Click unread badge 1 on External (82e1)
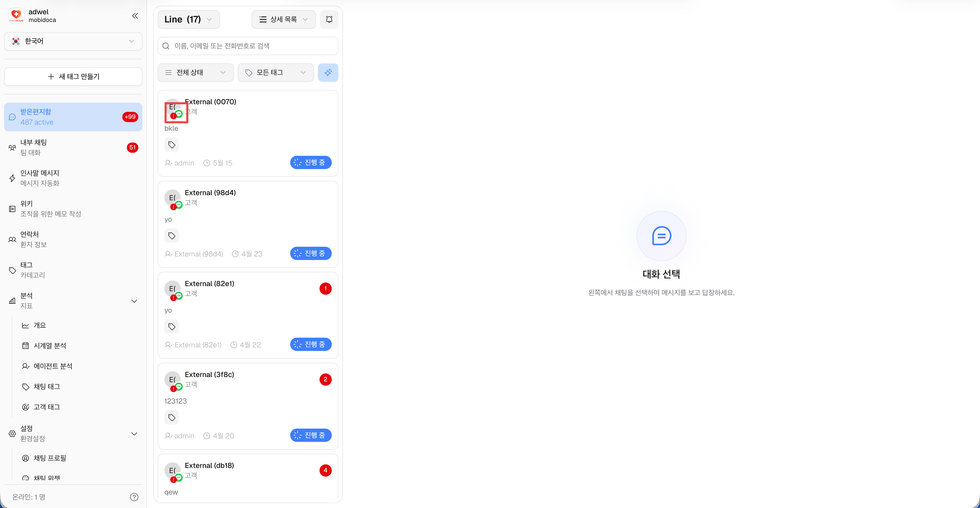The image size is (980, 508). tap(325, 289)
